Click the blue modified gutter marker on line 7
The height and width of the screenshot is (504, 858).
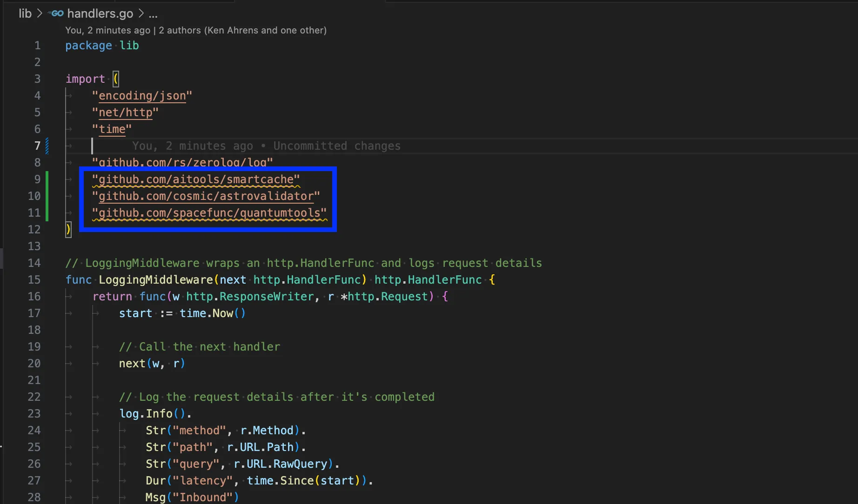click(x=47, y=146)
